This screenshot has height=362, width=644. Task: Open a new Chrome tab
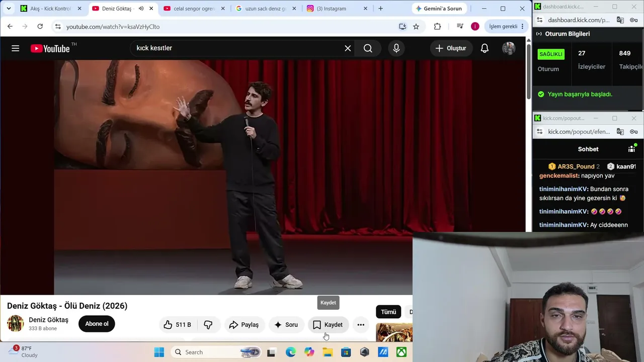(x=380, y=9)
